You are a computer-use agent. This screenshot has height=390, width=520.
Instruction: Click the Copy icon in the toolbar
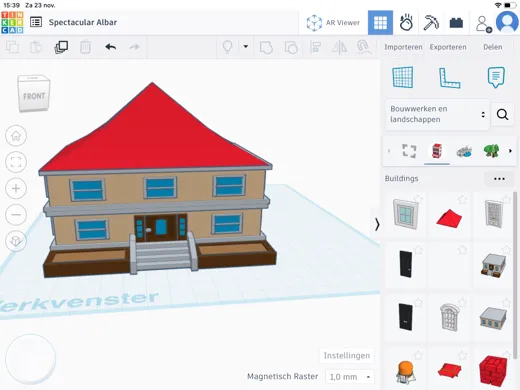(x=13, y=47)
